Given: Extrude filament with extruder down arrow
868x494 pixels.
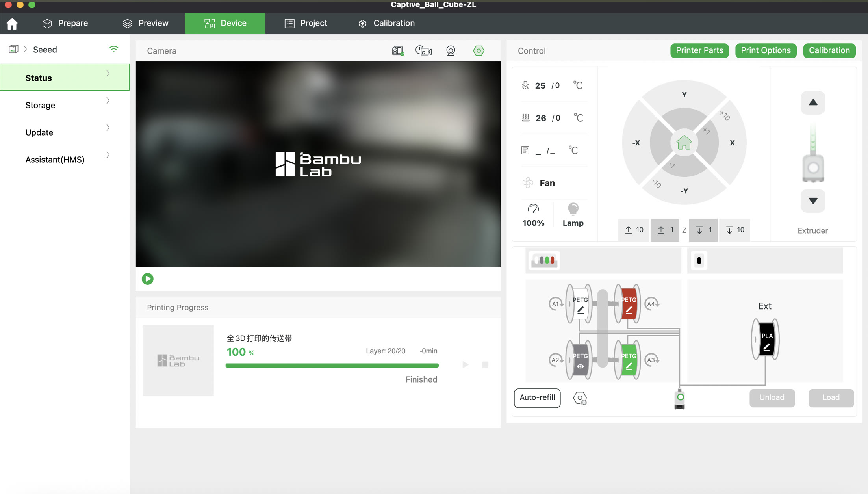Looking at the screenshot, I should click(813, 201).
